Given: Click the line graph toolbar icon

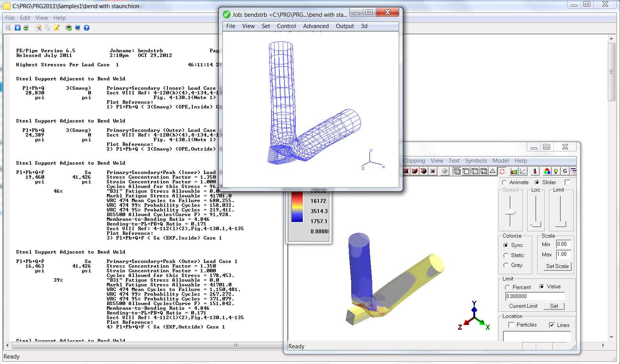Looking at the screenshot, I should (x=522, y=171).
